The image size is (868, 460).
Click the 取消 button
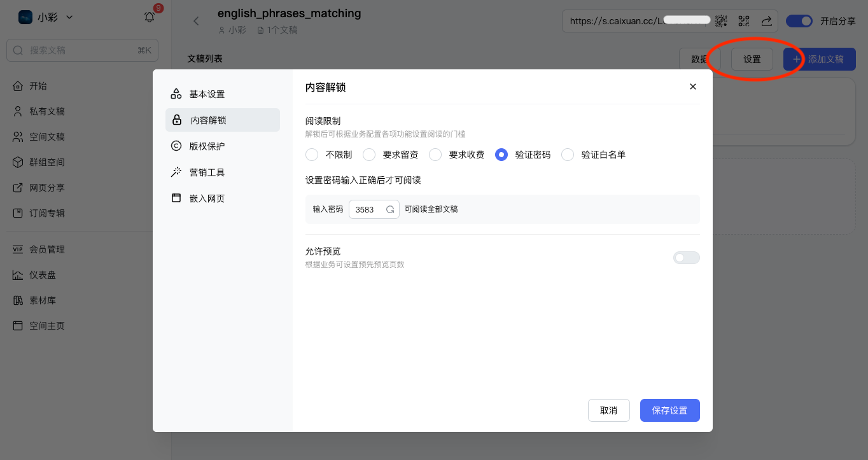click(609, 410)
